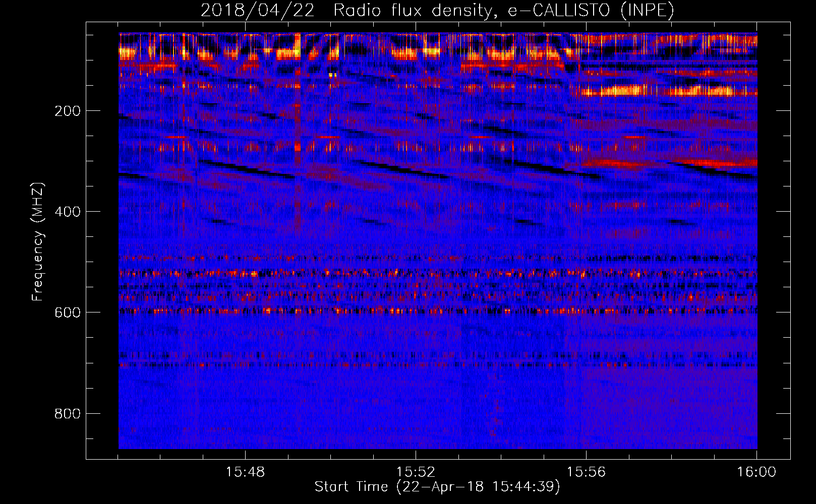Screen dimensions: 816x504
Task: Click the 15:48 time tick label
Action: pyautogui.click(x=245, y=472)
